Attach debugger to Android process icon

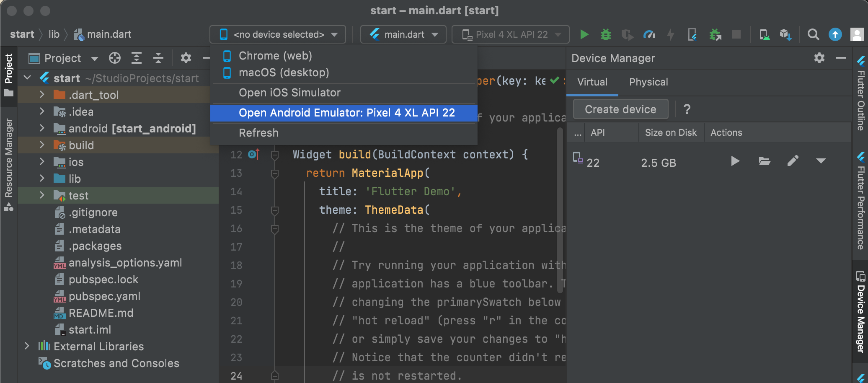point(715,34)
